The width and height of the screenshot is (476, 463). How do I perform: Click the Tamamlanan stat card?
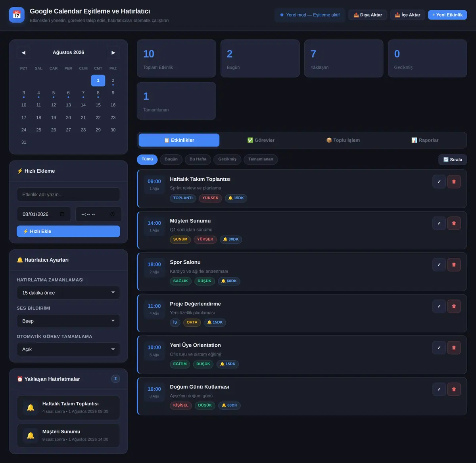[x=177, y=101]
